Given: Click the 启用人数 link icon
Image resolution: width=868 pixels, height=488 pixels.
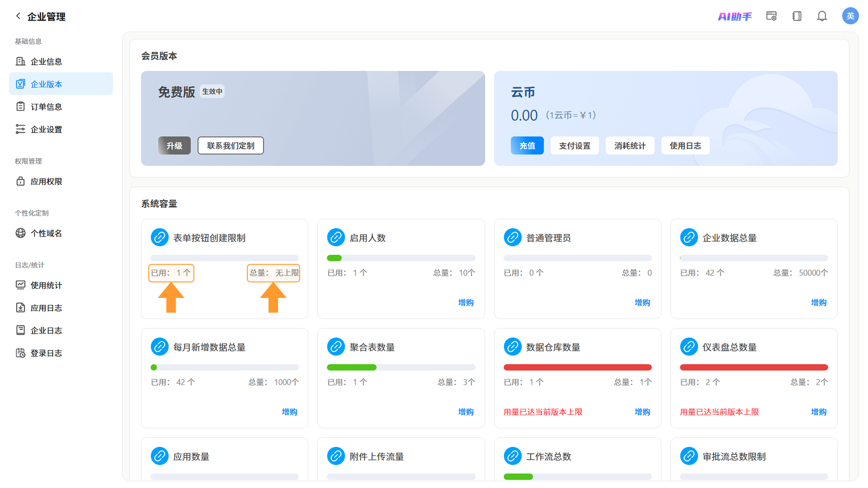Looking at the screenshot, I should 336,237.
